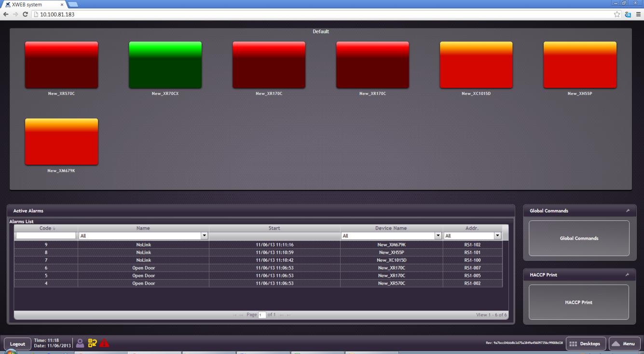Click the user profile icon in bottom bar
The image size is (644, 354).
(80, 343)
